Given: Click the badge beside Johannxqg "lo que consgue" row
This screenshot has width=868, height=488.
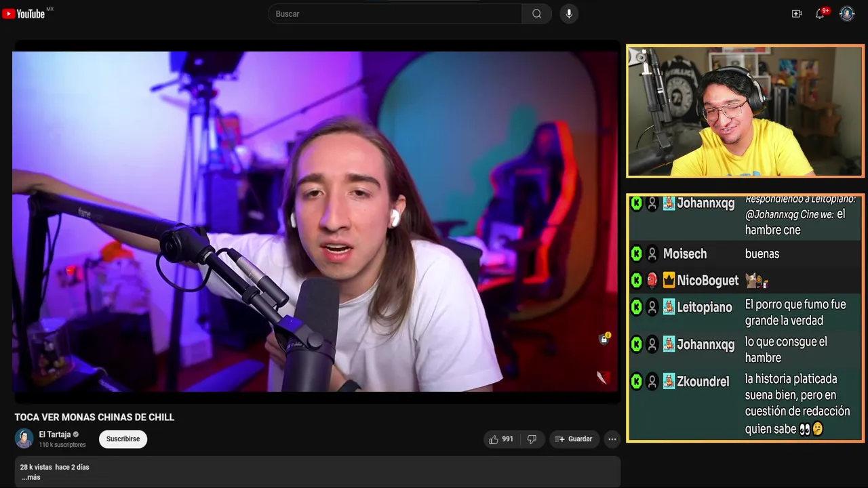Looking at the screenshot, I should point(669,344).
